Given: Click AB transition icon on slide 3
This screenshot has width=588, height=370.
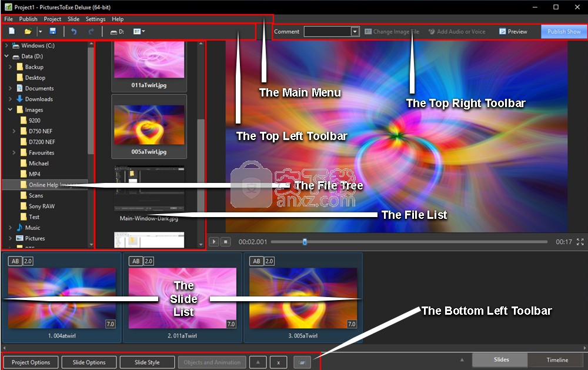Looking at the screenshot, I should coord(256,261).
